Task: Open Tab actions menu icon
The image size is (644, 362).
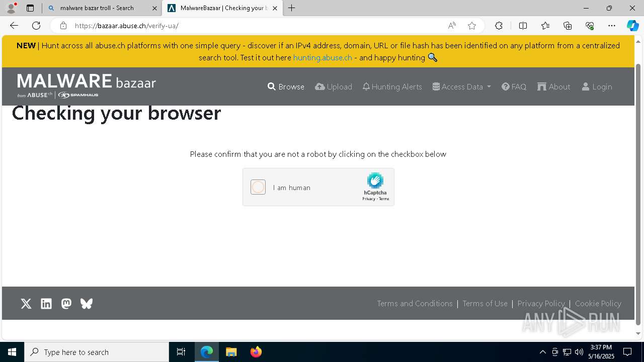Action: 30,8
